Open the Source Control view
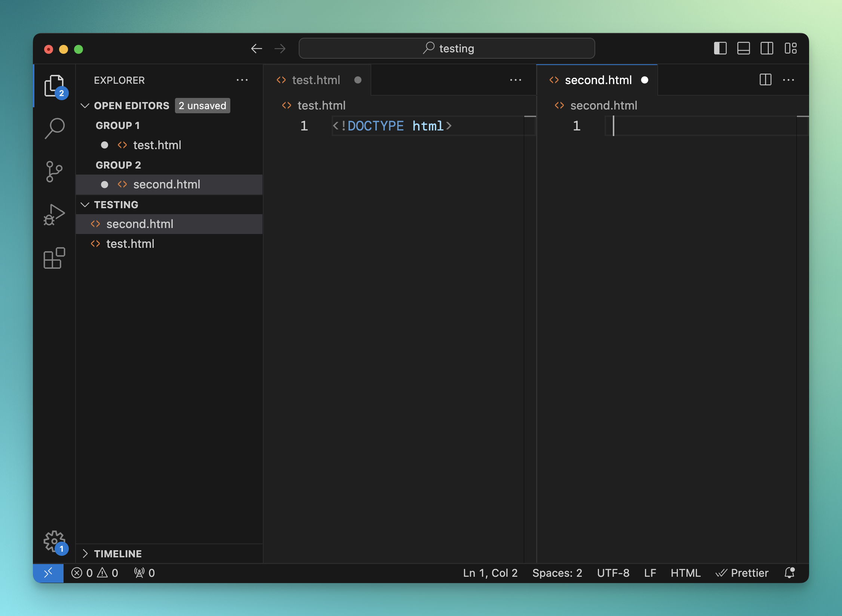The image size is (842, 616). click(55, 172)
